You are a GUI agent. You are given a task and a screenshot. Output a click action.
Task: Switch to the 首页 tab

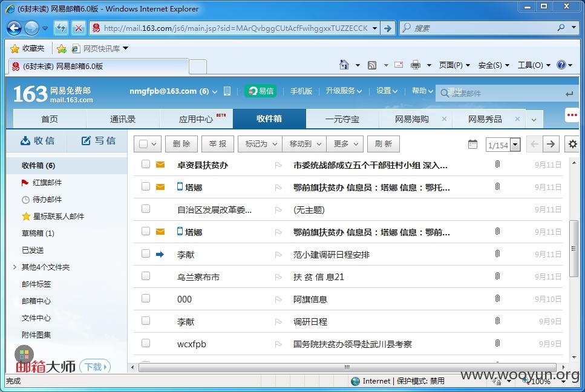coord(50,119)
